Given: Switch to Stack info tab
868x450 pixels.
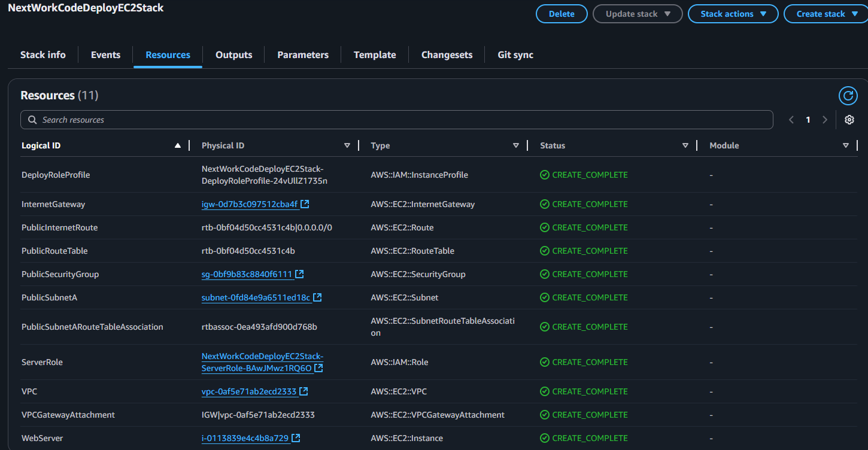Looking at the screenshot, I should [x=43, y=54].
